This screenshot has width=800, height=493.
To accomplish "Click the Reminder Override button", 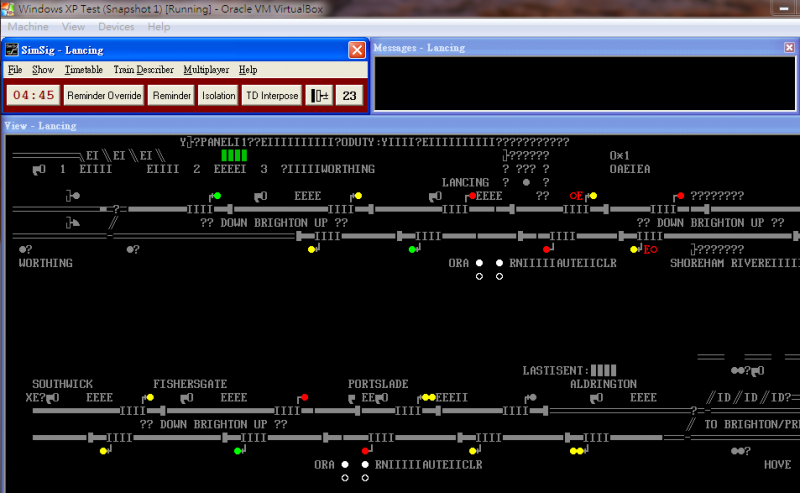I will pos(104,95).
